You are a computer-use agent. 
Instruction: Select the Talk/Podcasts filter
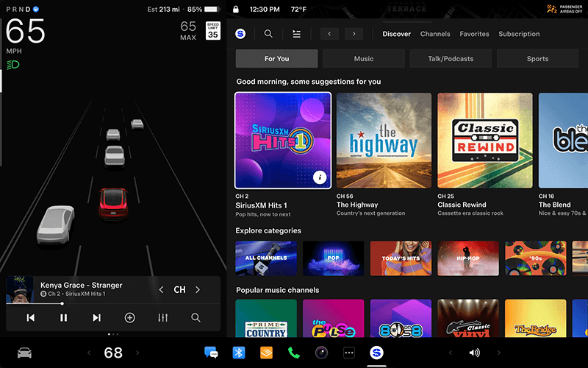tap(451, 59)
